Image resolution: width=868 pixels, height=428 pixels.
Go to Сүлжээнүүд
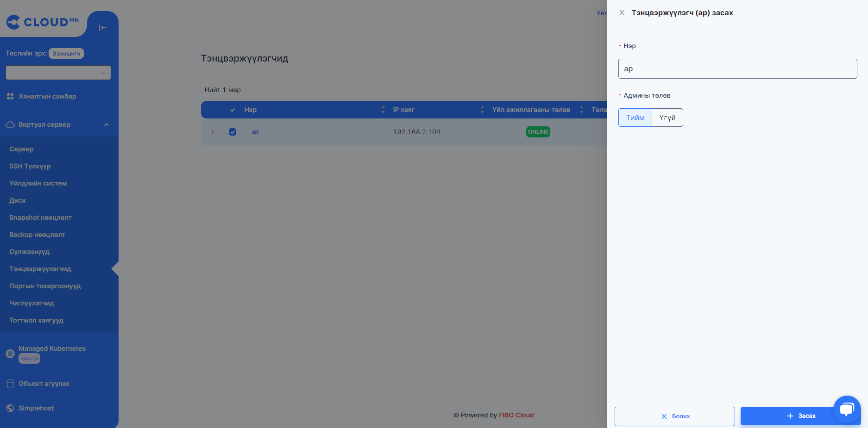coord(29,252)
